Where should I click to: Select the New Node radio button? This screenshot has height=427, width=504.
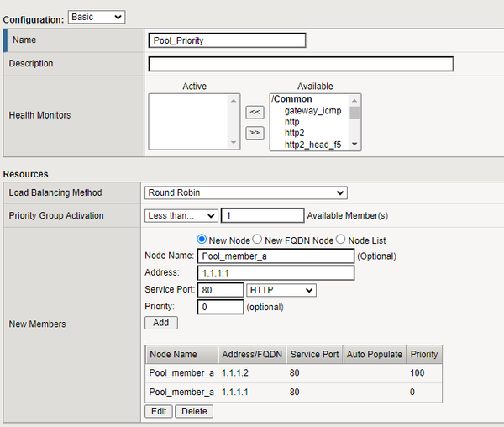[x=202, y=240]
